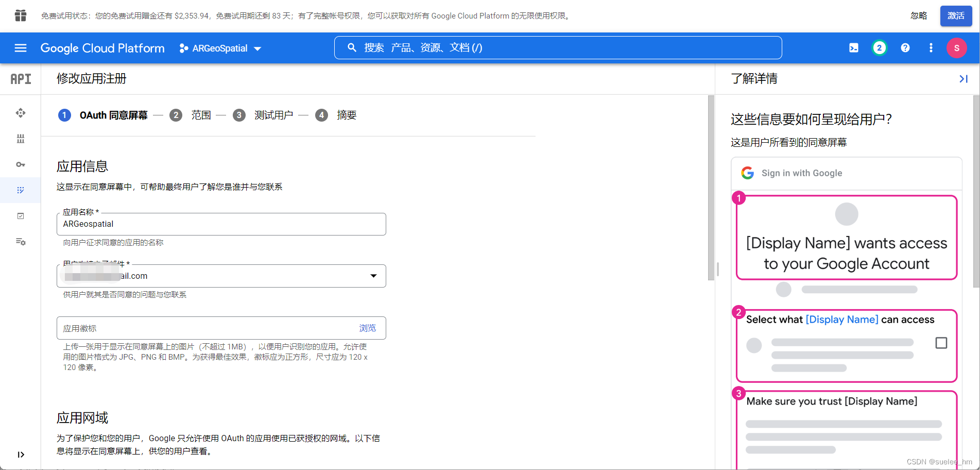Click the gift box free trial icon
980x470 pixels.
[21, 15]
